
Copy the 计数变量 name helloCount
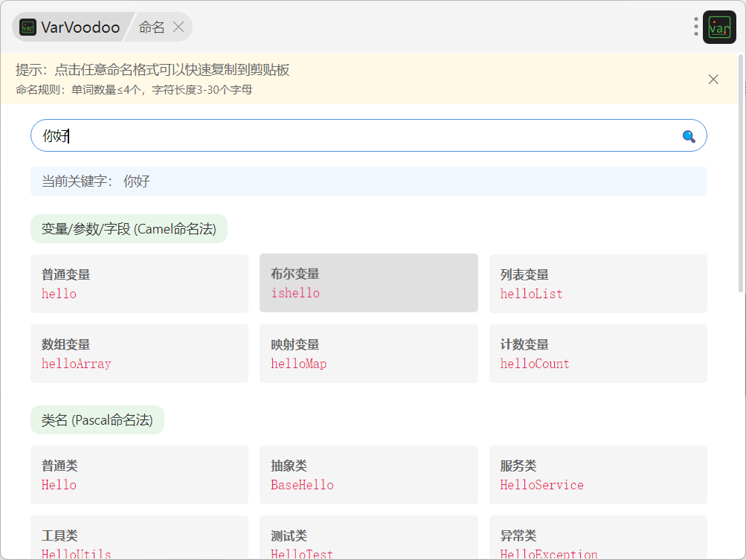pos(597,353)
